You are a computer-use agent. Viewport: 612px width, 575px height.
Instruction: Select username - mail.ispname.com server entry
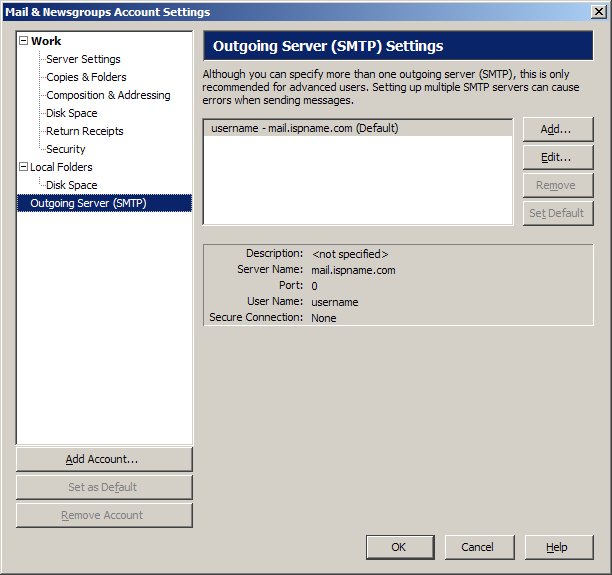(304, 128)
